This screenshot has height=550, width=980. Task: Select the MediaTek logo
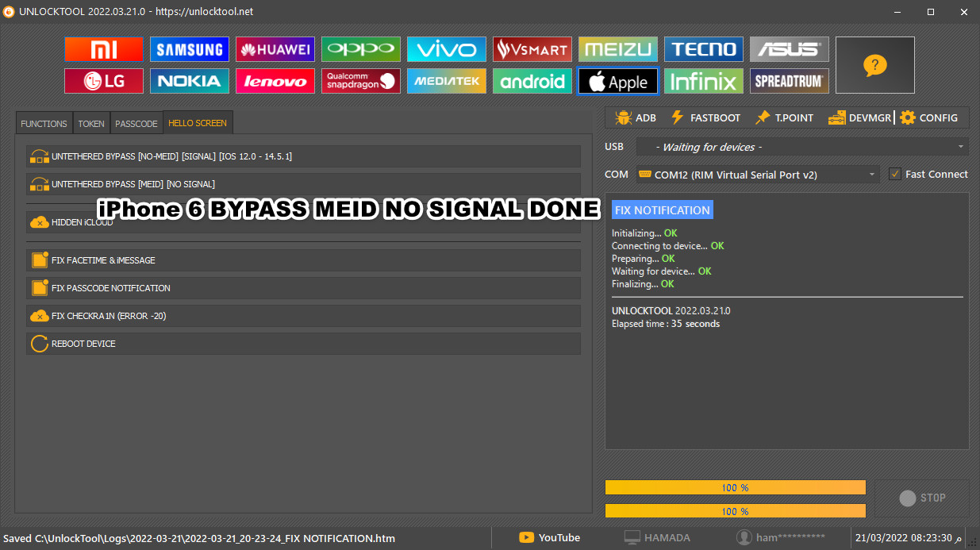click(447, 81)
